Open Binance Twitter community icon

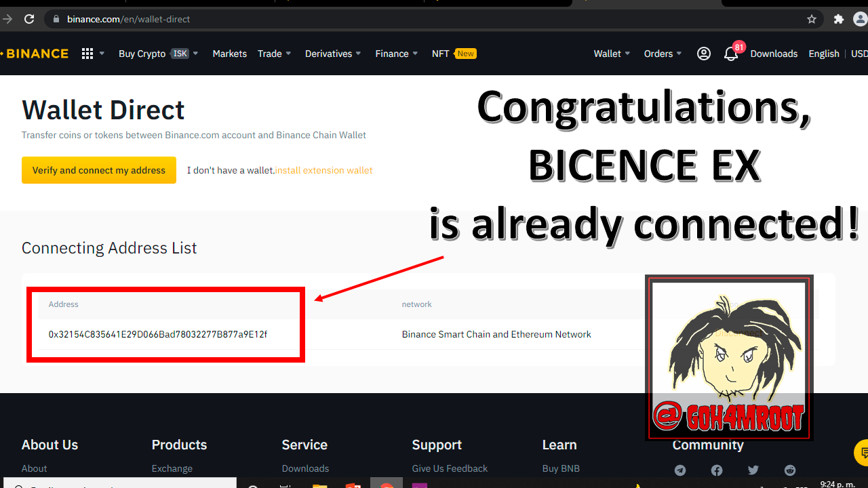pos(753,470)
